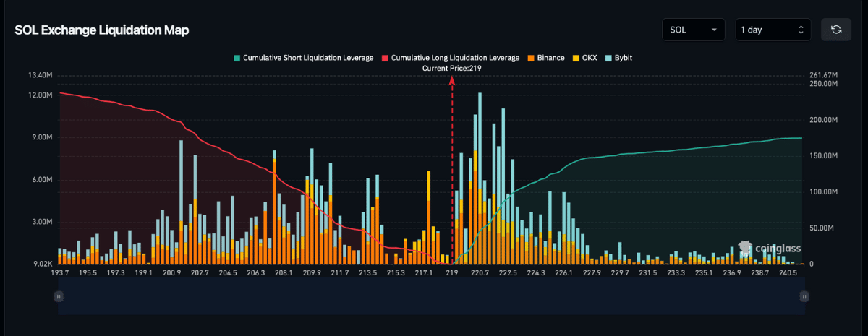
Task: Click the light blue Bybit legend square
Action: (608, 57)
